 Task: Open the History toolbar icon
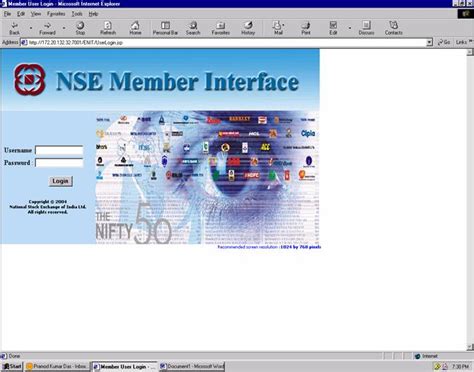coord(248,28)
